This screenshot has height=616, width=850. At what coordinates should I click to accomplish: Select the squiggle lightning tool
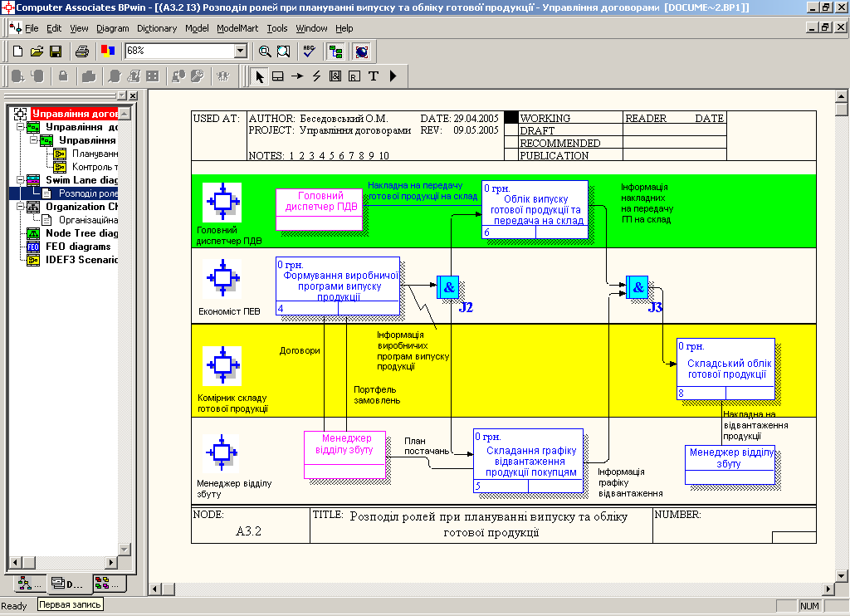point(316,76)
